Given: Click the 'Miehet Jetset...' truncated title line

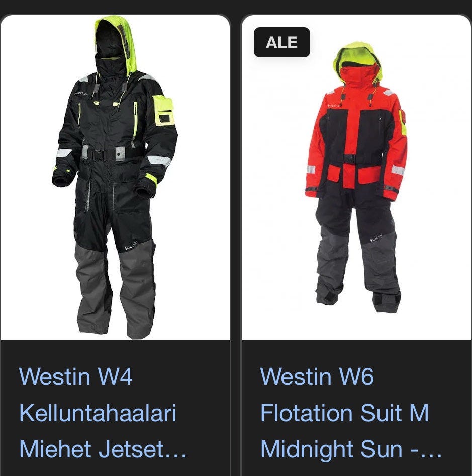Looking at the screenshot, I should pyautogui.click(x=103, y=449).
